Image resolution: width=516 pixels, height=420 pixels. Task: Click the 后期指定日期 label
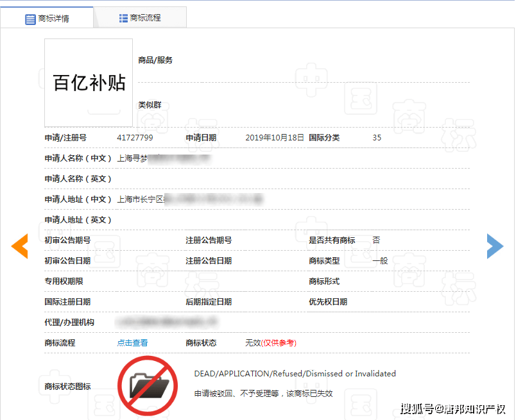(x=209, y=302)
